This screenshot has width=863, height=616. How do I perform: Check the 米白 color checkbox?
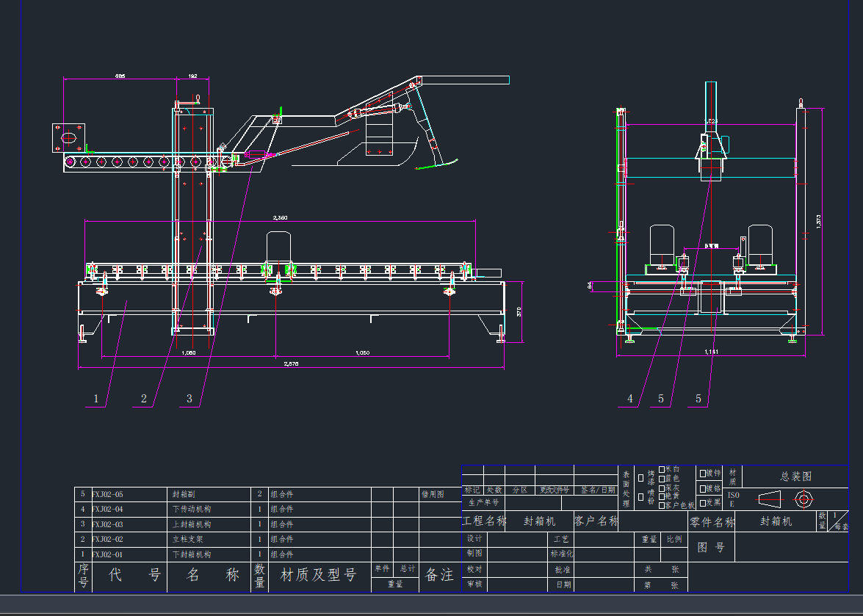pos(662,469)
